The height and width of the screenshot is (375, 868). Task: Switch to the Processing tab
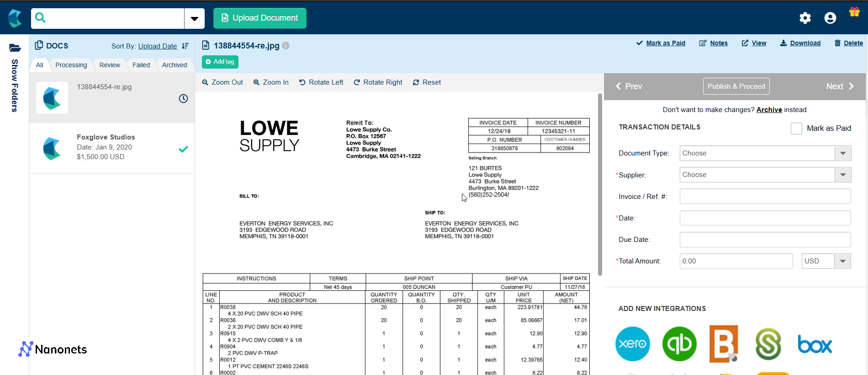tap(71, 65)
